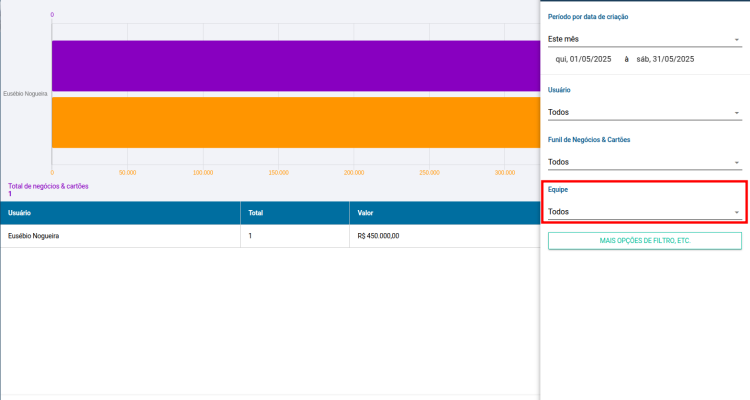Click the start date qui, 01/05/2025
Image resolution: width=750 pixels, height=400 pixels.
click(583, 59)
